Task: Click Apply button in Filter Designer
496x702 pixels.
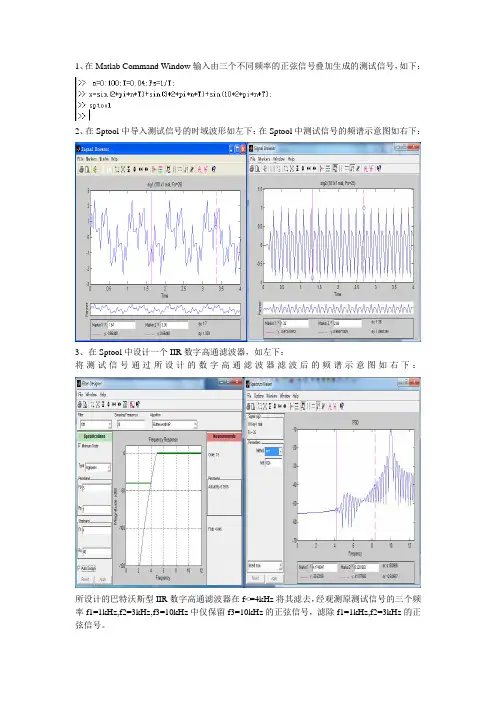Action: pos(103,579)
